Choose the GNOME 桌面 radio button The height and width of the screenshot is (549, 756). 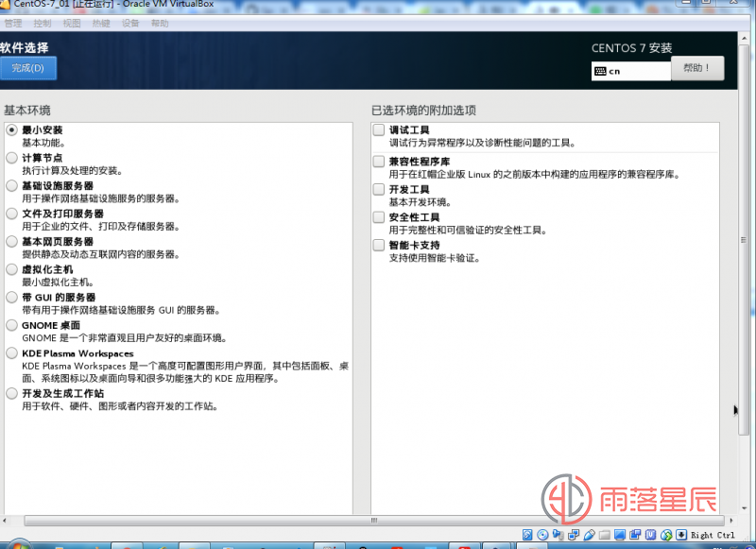(12, 325)
